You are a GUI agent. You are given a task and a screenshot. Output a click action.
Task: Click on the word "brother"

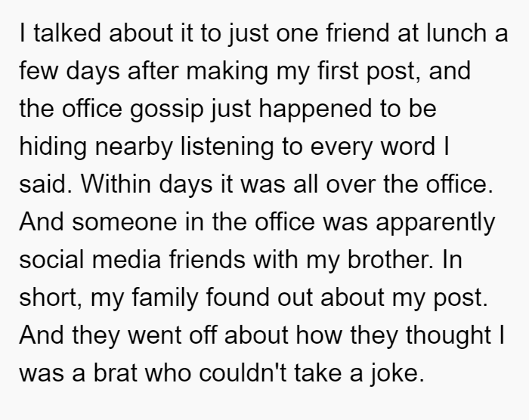pos(391,260)
